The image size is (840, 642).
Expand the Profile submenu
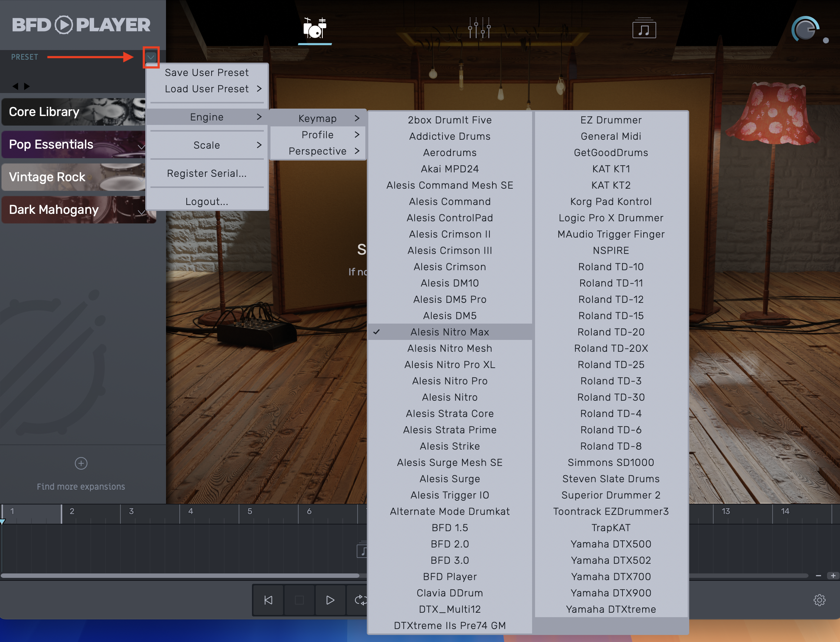tap(318, 135)
